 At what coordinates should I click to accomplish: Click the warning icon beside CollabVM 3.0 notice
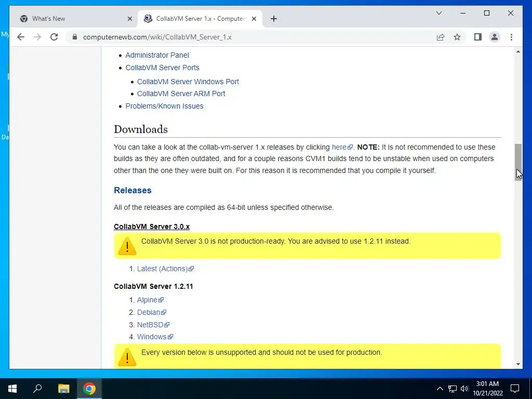pos(127,246)
